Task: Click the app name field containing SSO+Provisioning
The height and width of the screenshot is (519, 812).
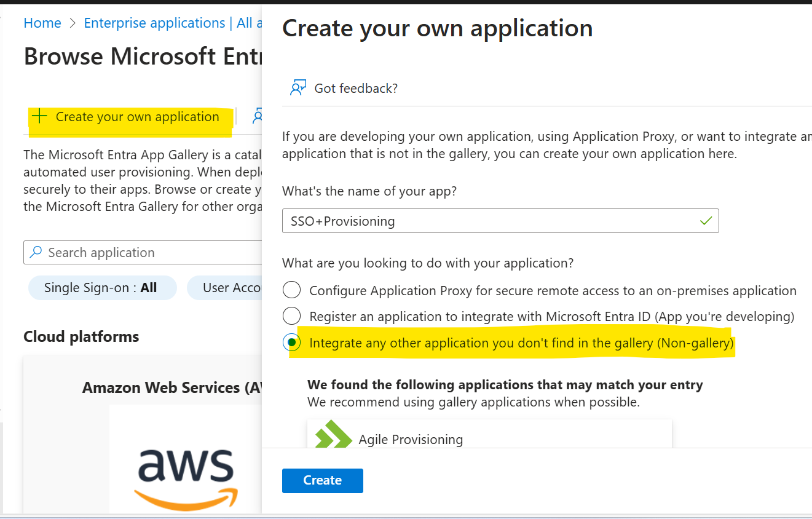Action: tap(500, 221)
